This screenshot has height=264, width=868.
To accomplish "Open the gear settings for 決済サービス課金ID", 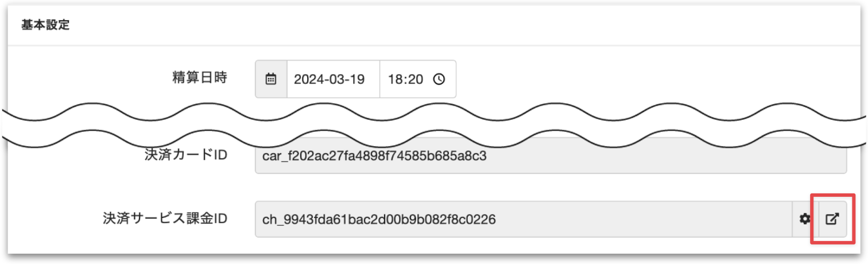I will point(805,219).
